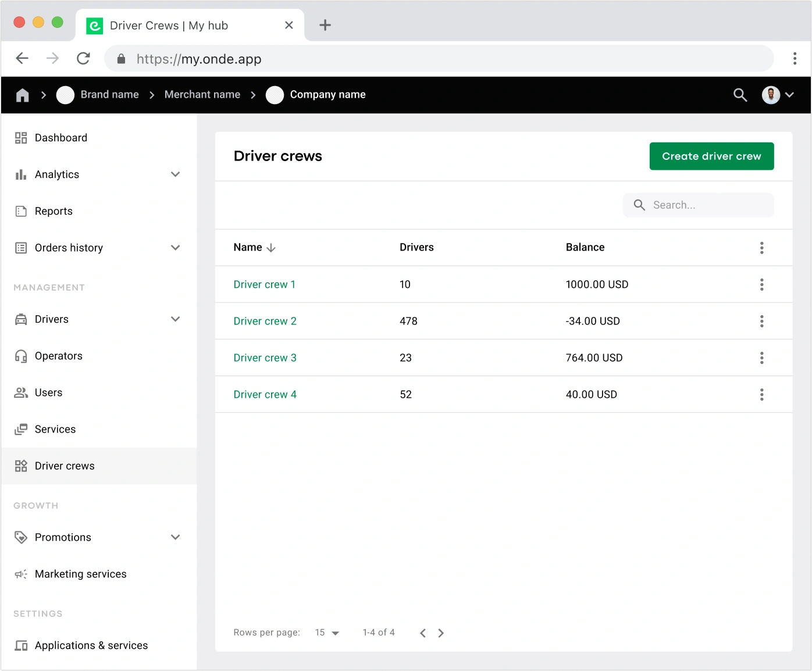Open the header search magnifier icon

[740, 95]
